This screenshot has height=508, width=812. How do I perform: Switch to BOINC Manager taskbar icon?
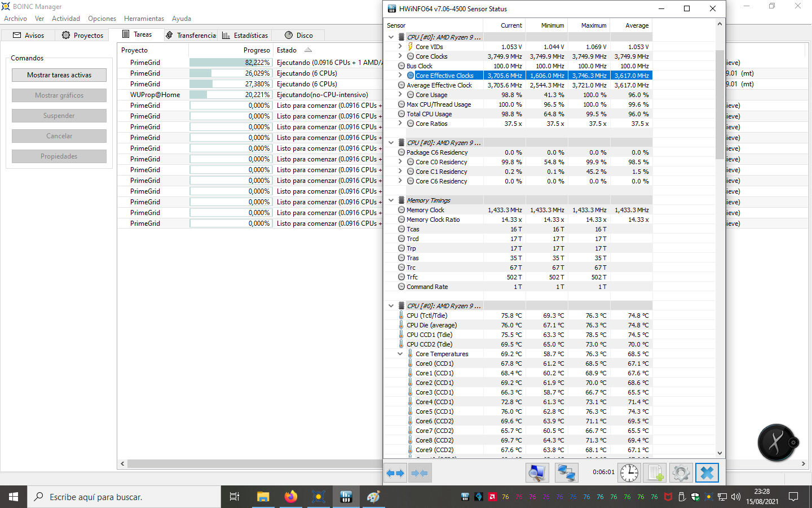(x=318, y=497)
